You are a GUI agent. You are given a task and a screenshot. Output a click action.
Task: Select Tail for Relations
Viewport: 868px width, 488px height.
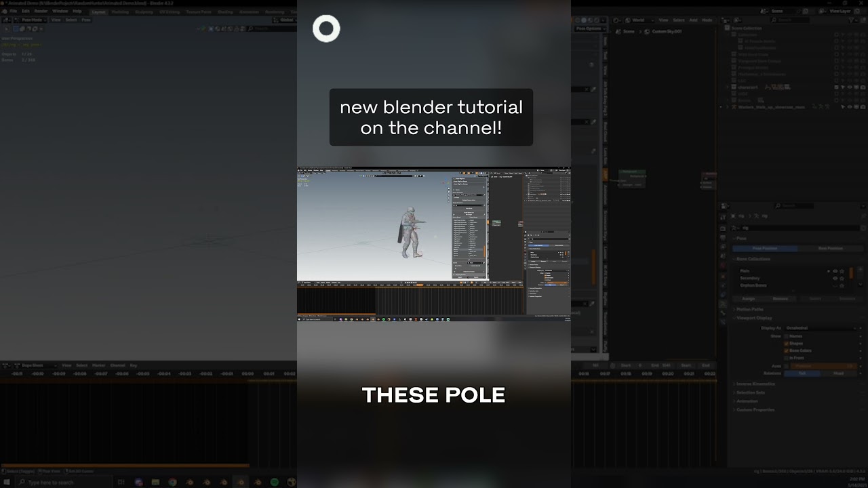[802, 373]
